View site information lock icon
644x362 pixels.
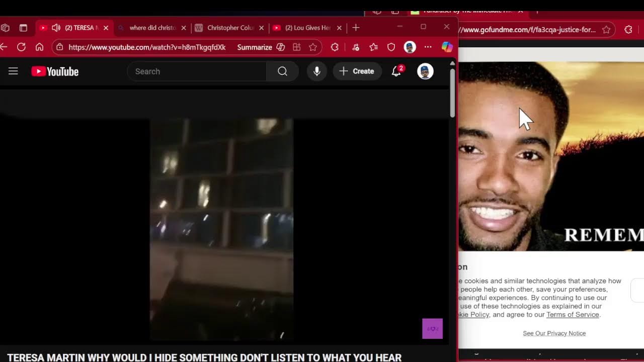coord(59,47)
